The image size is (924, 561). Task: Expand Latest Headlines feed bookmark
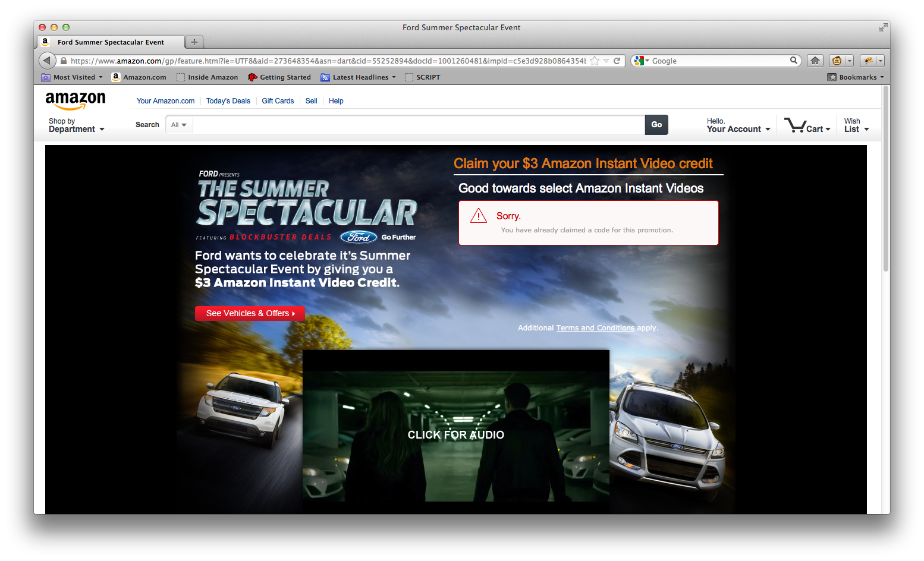358,77
